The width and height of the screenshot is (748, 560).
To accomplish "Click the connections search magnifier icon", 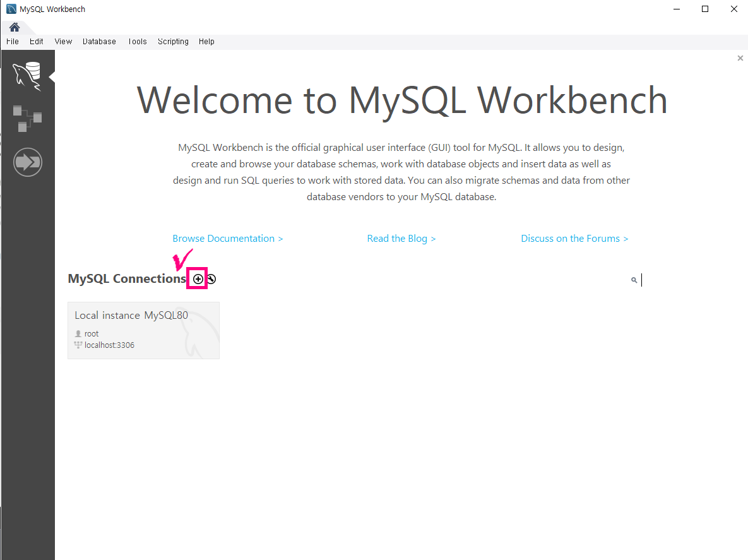I will pyautogui.click(x=634, y=280).
